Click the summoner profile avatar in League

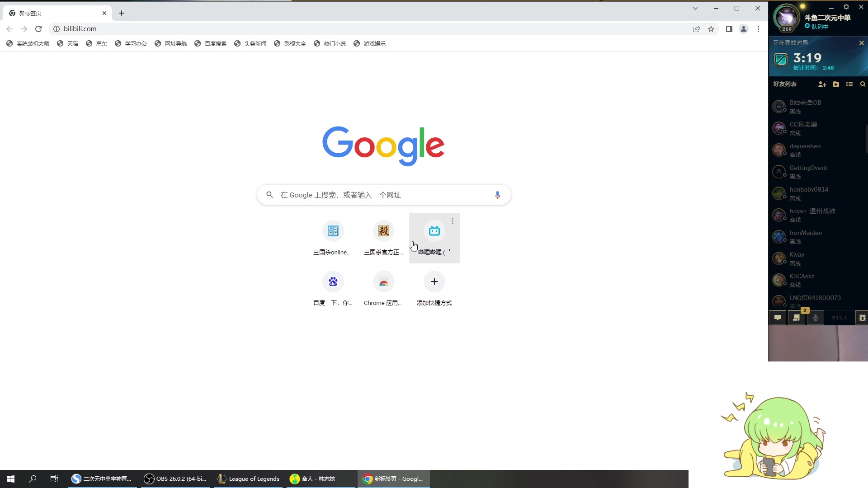787,18
